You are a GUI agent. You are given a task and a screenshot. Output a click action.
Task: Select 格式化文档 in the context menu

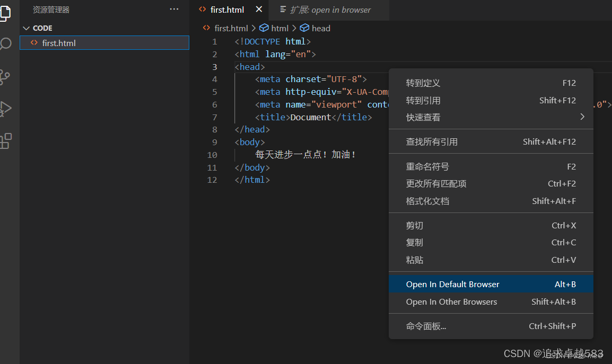coord(424,201)
